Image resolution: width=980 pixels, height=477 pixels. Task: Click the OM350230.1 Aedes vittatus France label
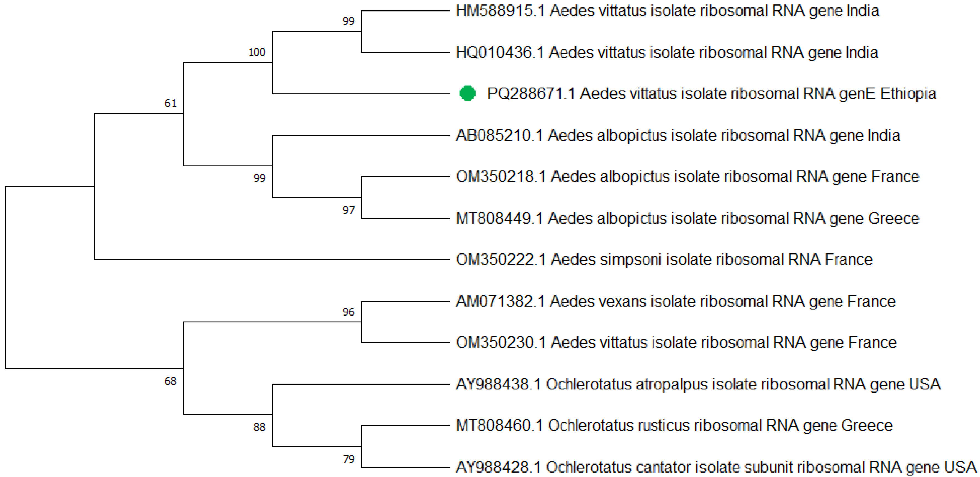tap(676, 343)
